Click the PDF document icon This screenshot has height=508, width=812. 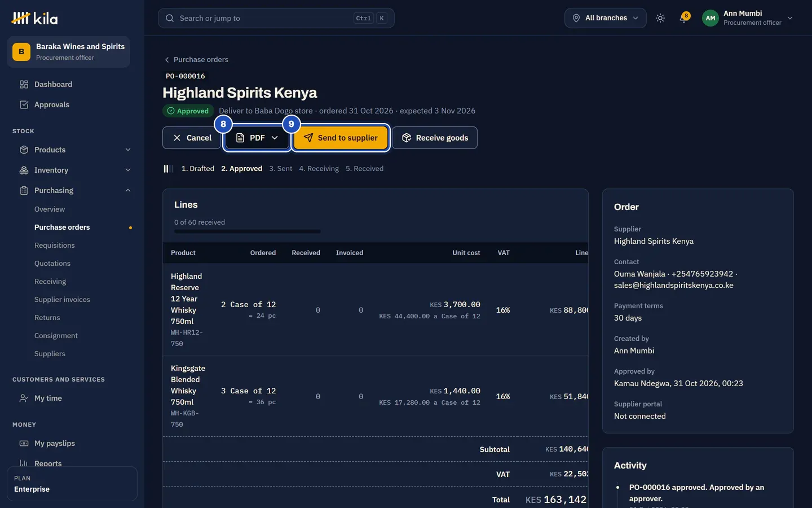tap(240, 138)
